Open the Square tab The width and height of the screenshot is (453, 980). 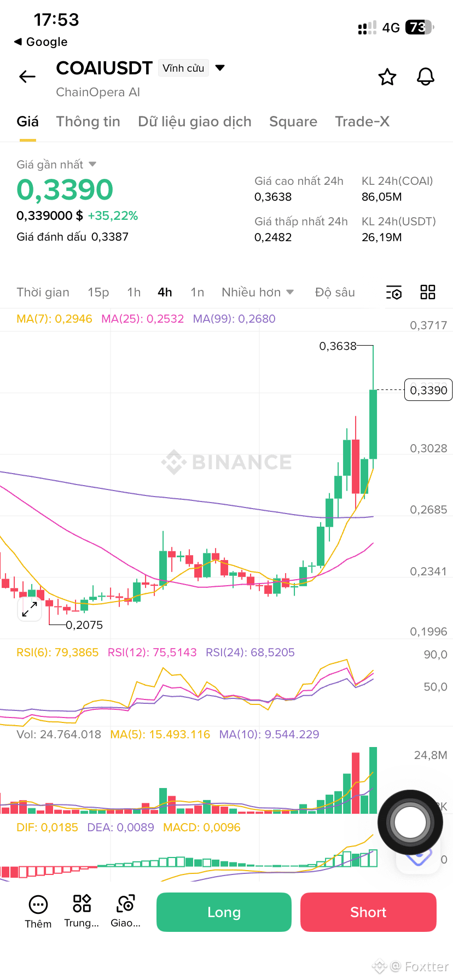[x=293, y=121]
